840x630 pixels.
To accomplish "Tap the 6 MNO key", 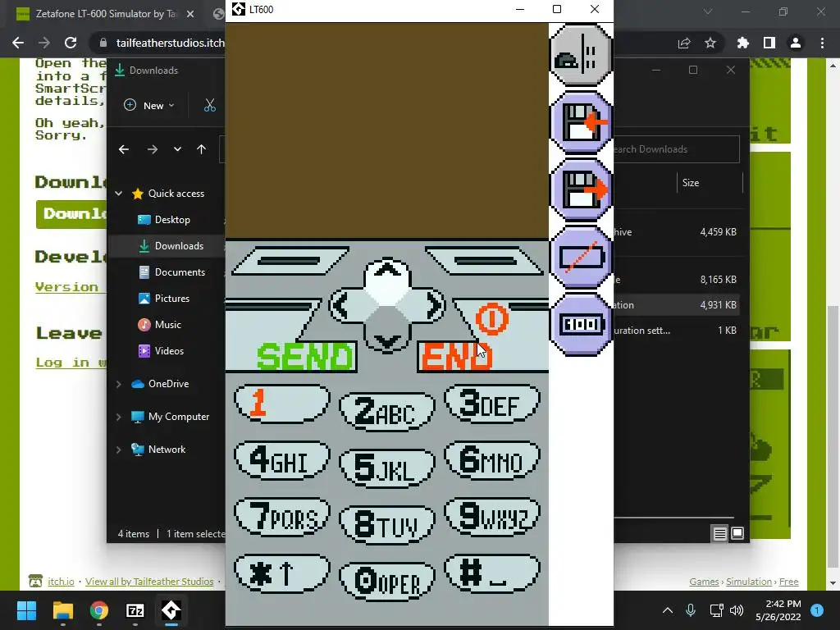I will (x=492, y=459).
